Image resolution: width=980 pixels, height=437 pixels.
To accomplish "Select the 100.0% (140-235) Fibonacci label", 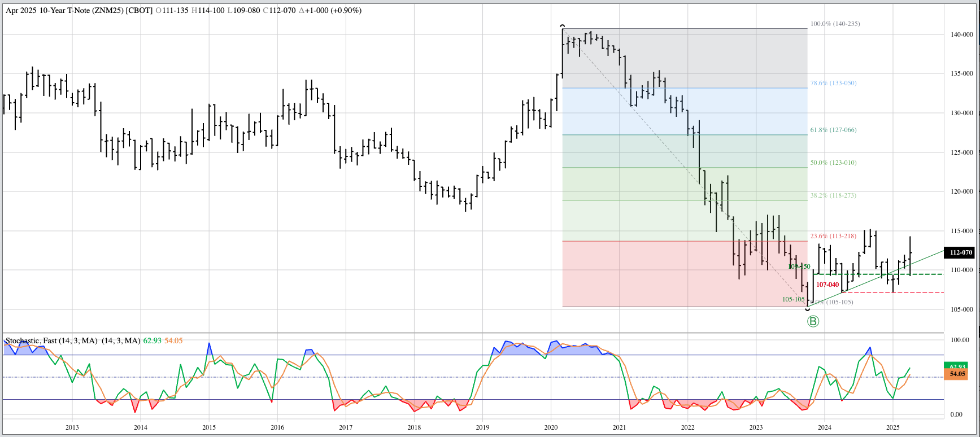I will (x=835, y=24).
